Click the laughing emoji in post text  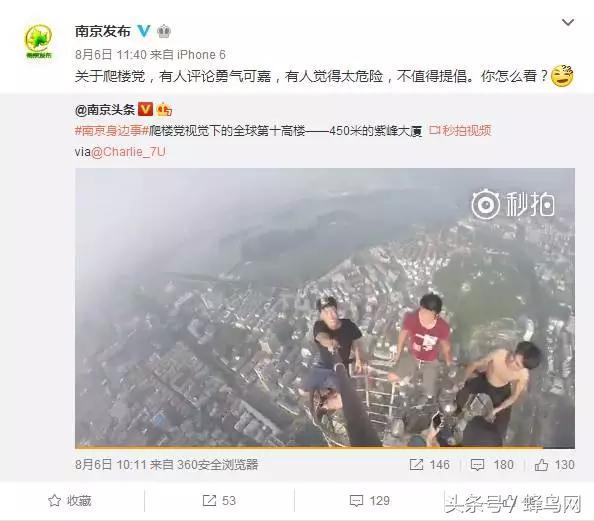click(562, 76)
